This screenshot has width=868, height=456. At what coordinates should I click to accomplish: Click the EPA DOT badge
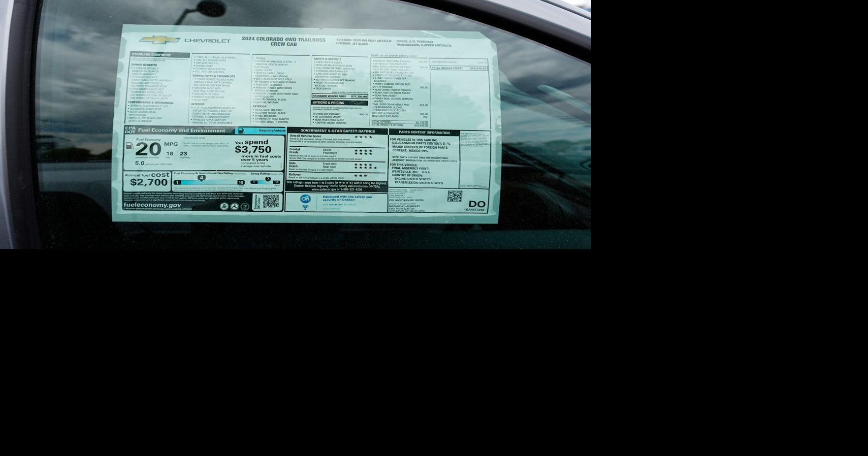[x=130, y=130]
